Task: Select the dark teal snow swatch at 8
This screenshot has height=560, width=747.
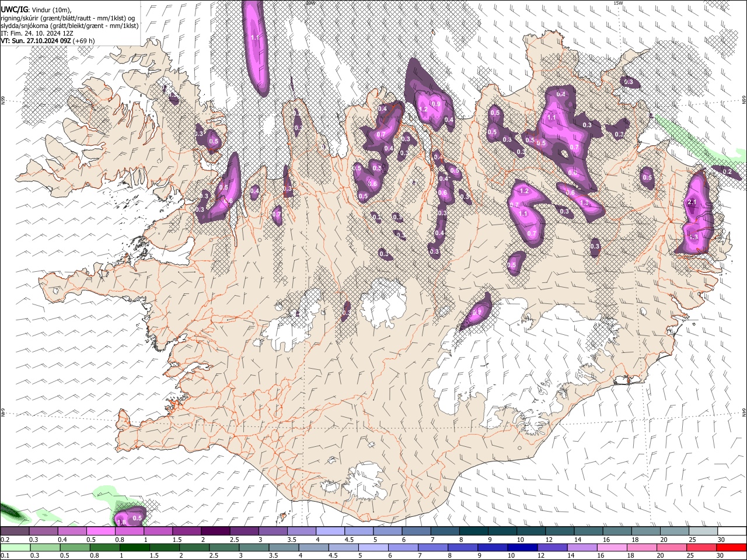Action: [474, 531]
